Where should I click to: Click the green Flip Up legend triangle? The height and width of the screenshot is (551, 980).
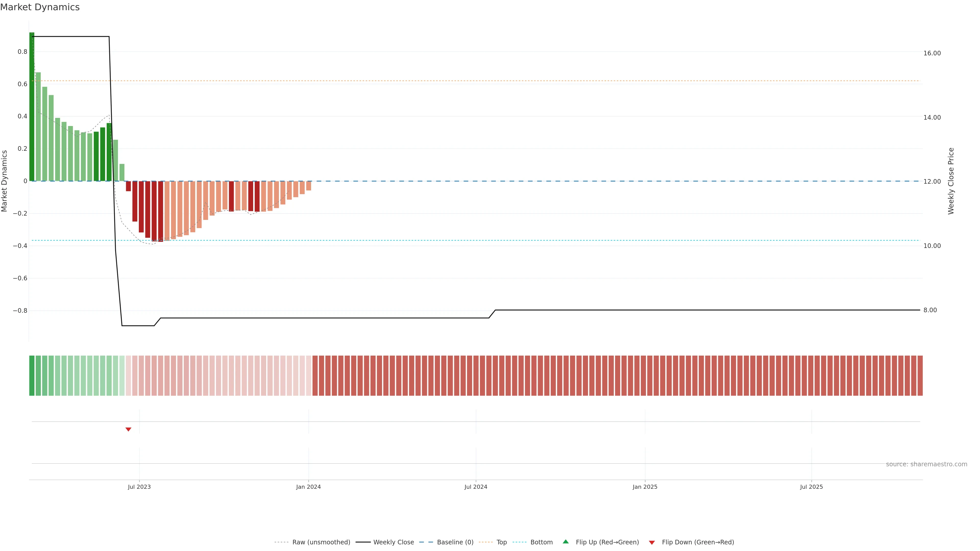pyautogui.click(x=566, y=542)
